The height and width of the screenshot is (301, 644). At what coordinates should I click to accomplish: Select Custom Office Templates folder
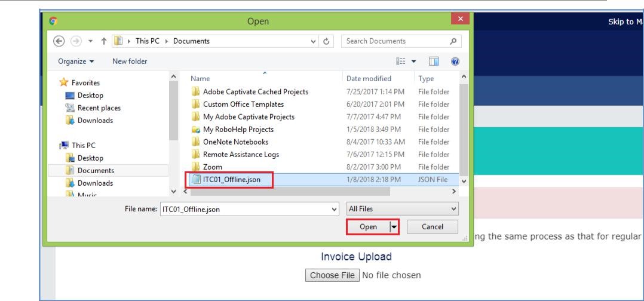[x=243, y=105]
